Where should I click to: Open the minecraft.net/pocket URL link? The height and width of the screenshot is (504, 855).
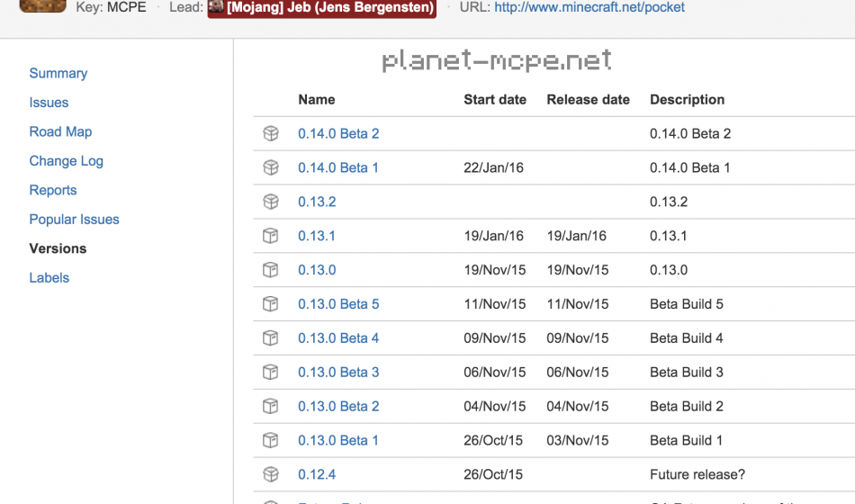[589, 7]
